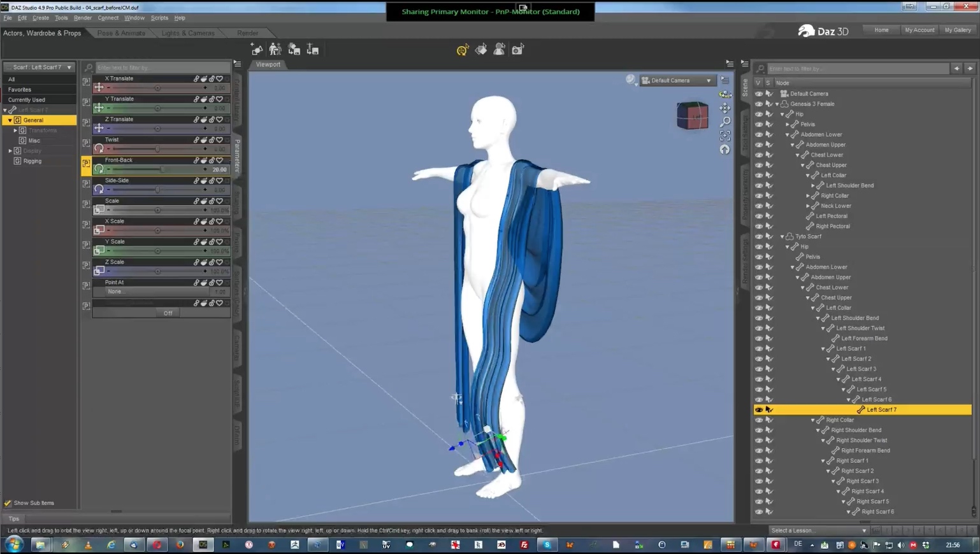Toggle visibility eye for Genesis 3 Female

[758, 104]
